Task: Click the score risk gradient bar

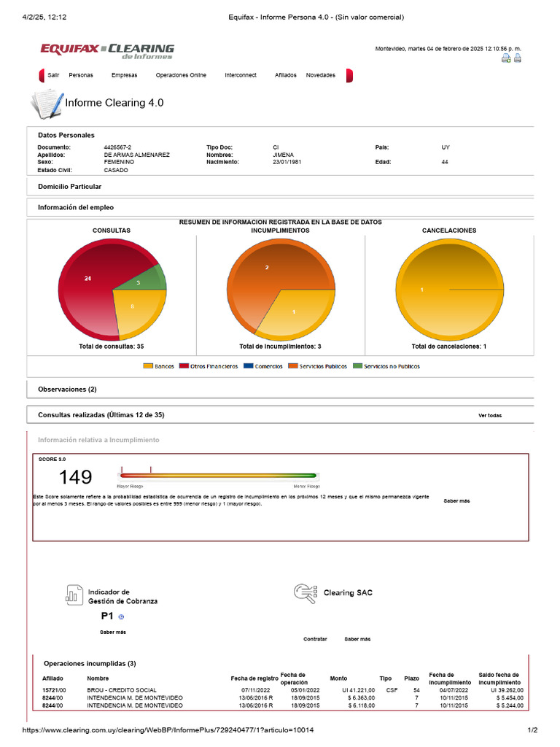Action: tap(218, 476)
